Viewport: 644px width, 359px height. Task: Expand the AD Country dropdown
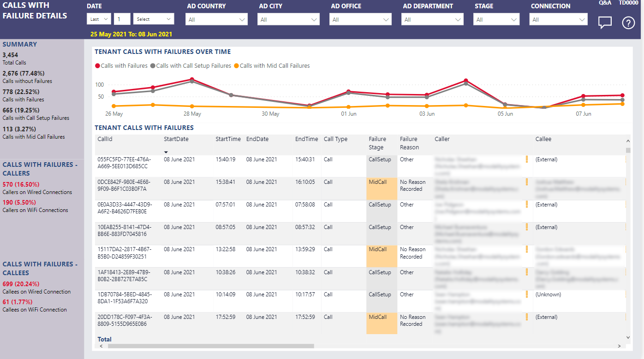216,19
